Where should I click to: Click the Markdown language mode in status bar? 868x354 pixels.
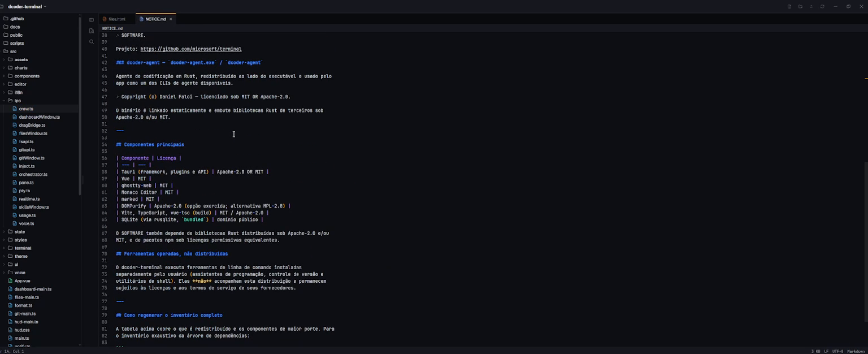(856, 351)
